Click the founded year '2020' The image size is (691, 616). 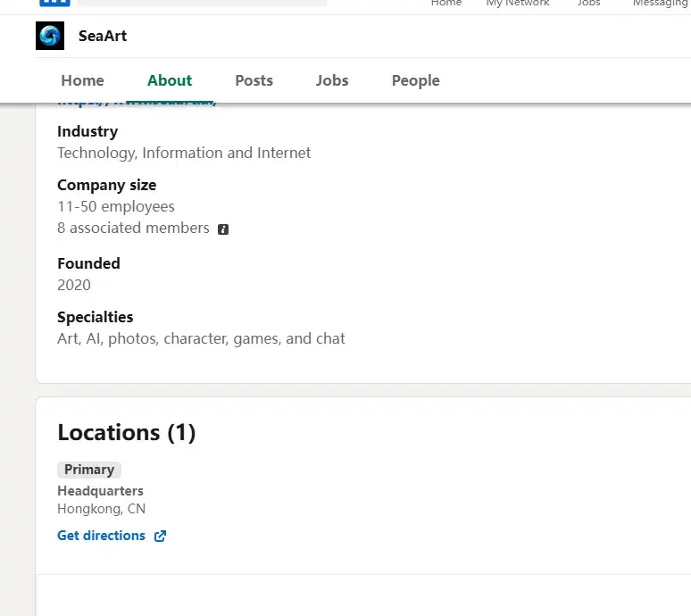click(x=74, y=285)
